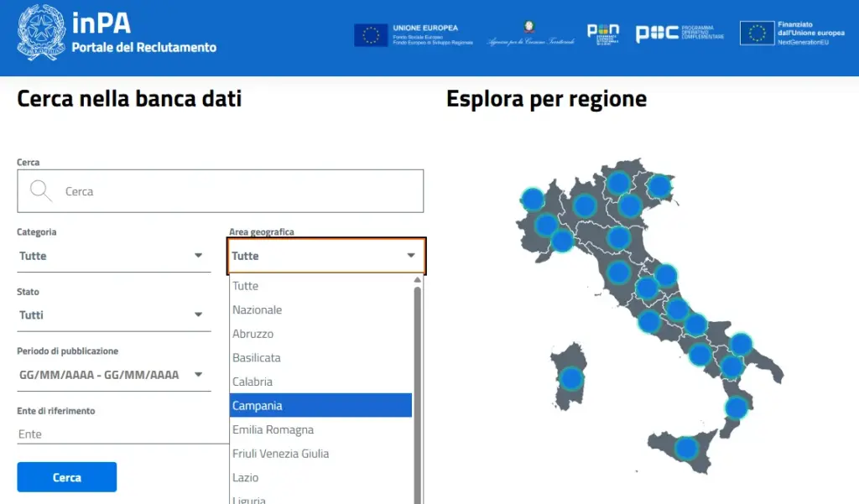Click the Unione Europea flag logo
The height and width of the screenshot is (504, 859).
[371, 35]
